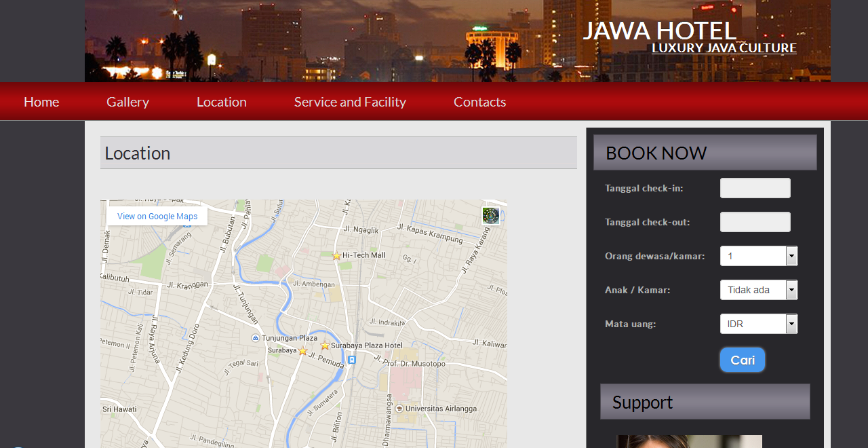Click the Tanggal check-in date field
Viewport: 868px width, 448px height.
tap(755, 188)
